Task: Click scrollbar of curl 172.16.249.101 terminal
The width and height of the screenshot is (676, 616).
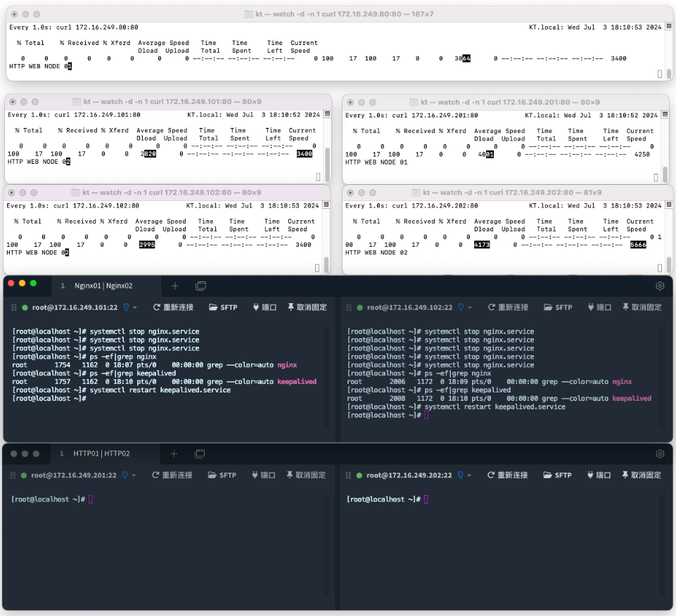Action: coord(328,164)
